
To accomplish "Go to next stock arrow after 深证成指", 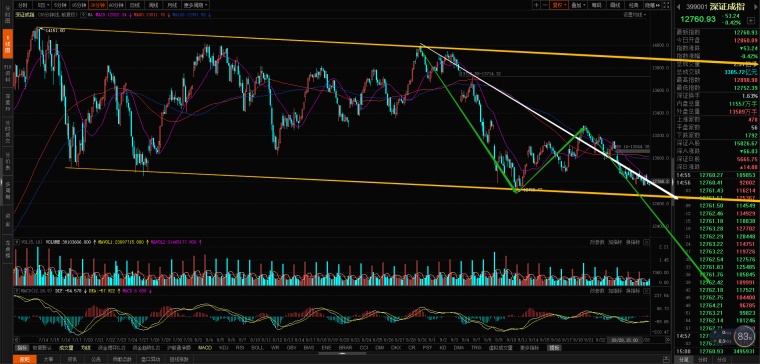I will point(755,7).
